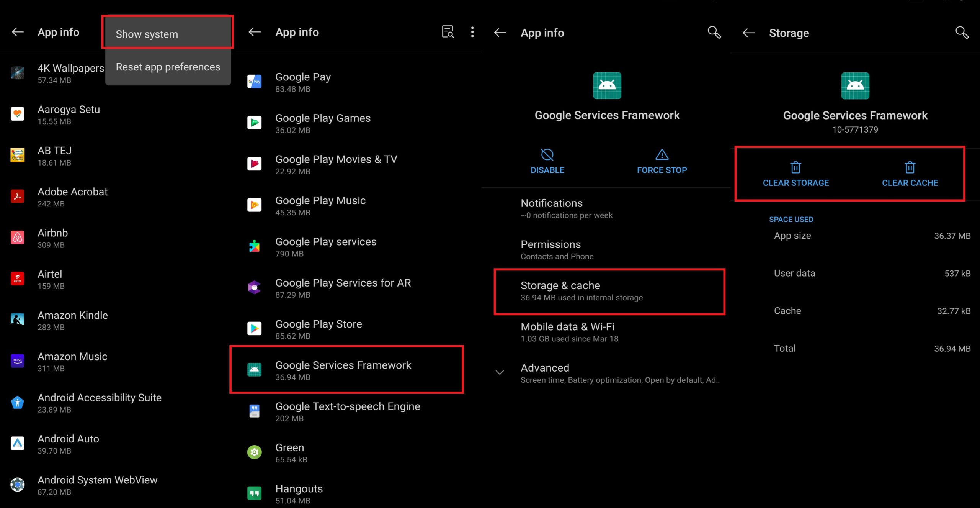Select App size 36.37 MB value
Image resolution: width=980 pixels, height=508 pixels.
(x=952, y=236)
